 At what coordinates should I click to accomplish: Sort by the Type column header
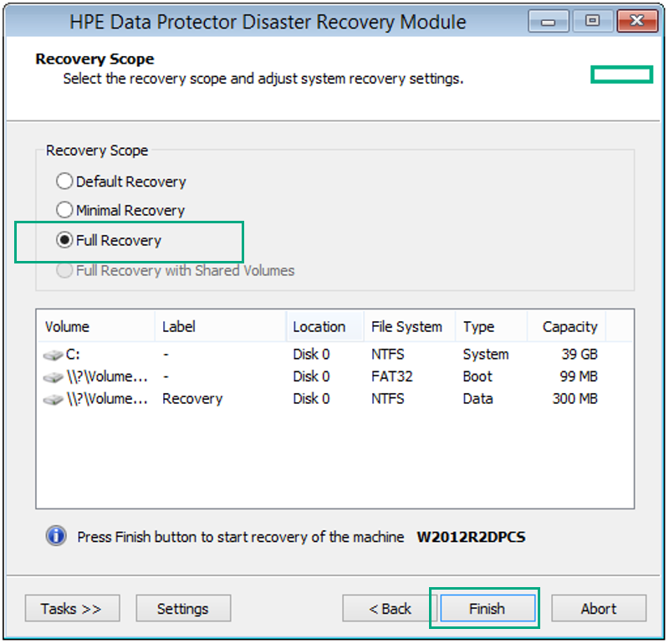point(492,327)
